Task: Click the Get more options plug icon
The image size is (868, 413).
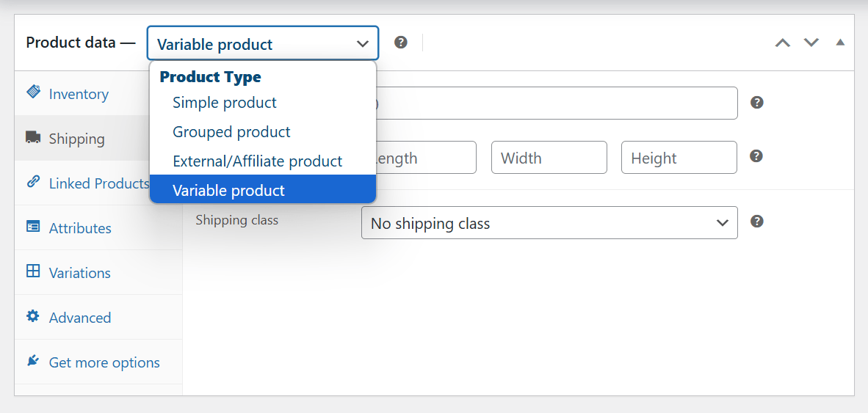Action: tap(33, 360)
